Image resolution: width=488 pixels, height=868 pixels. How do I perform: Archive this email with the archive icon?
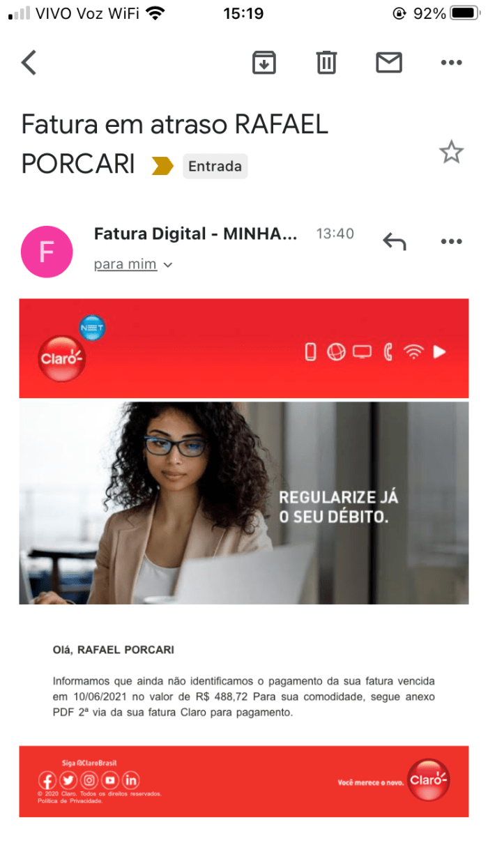264,63
